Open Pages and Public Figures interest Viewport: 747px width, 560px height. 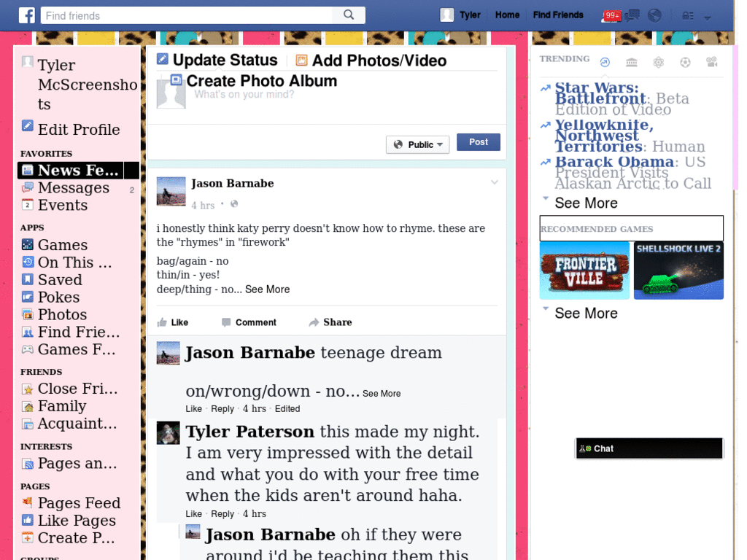tap(77, 463)
